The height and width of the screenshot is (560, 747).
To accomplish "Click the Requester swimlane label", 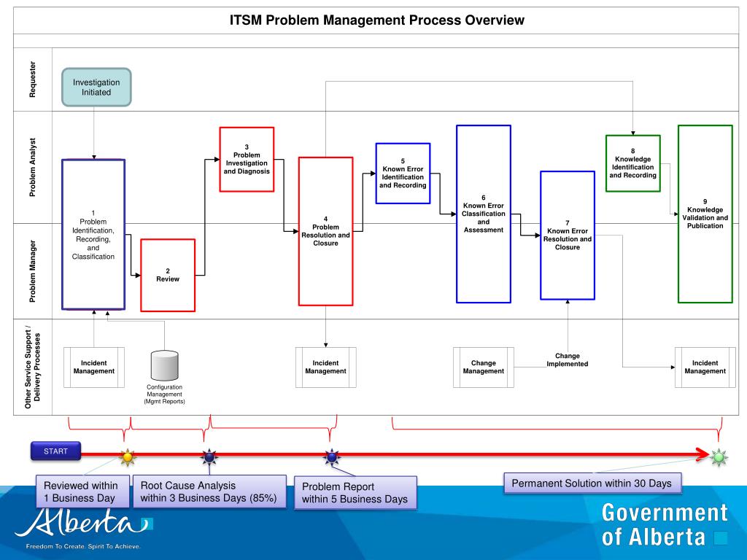I will (x=32, y=79).
